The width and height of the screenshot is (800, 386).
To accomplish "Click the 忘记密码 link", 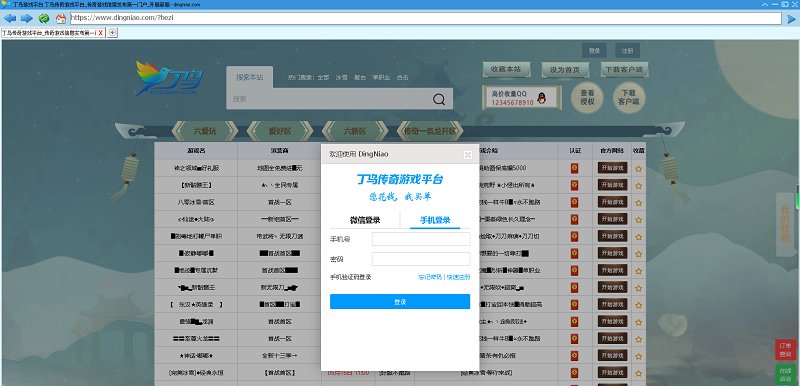I will 430,277.
